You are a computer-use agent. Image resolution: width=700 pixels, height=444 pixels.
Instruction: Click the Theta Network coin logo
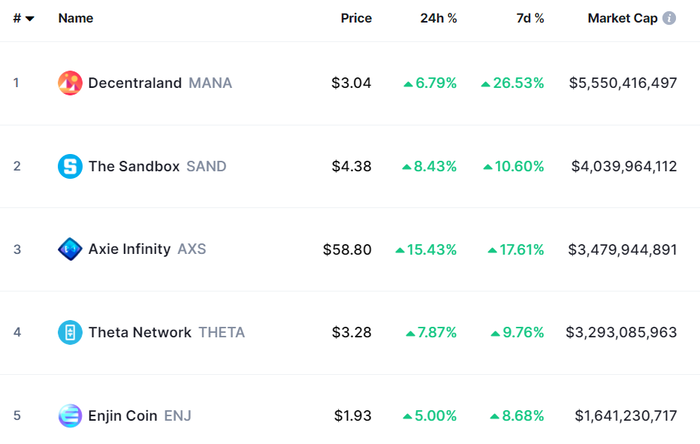pyautogui.click(x=70, y=332)
